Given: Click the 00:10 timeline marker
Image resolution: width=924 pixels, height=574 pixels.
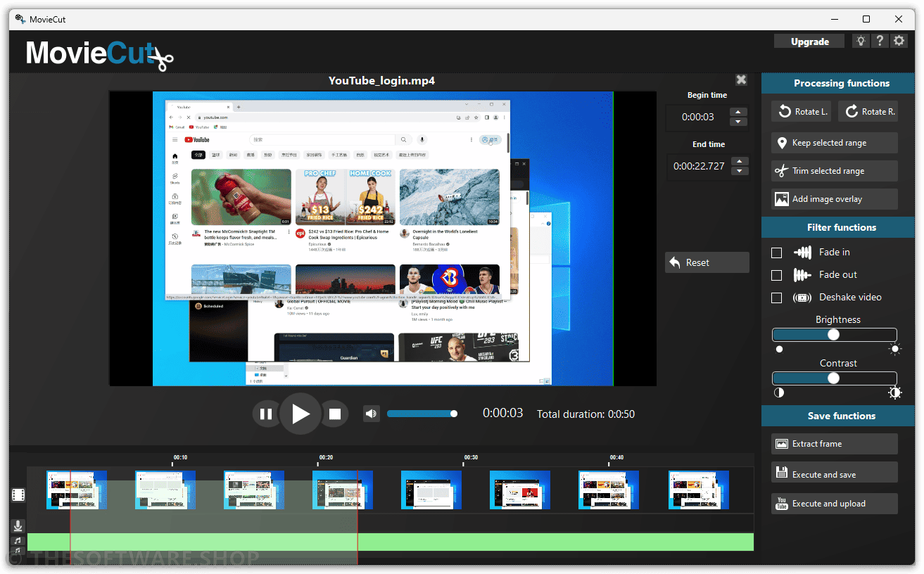Looking at the screenshot, I should [180, 458].
